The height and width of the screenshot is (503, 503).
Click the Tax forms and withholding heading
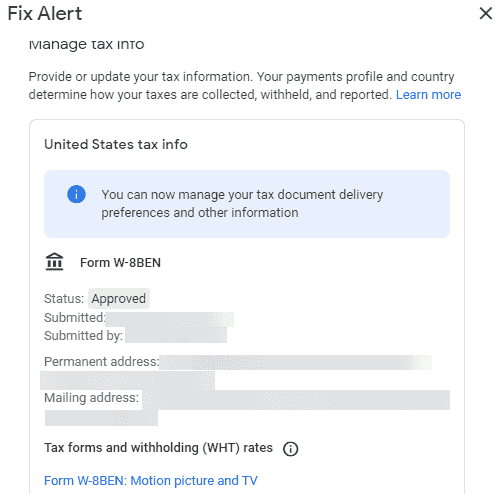(158, 448)
